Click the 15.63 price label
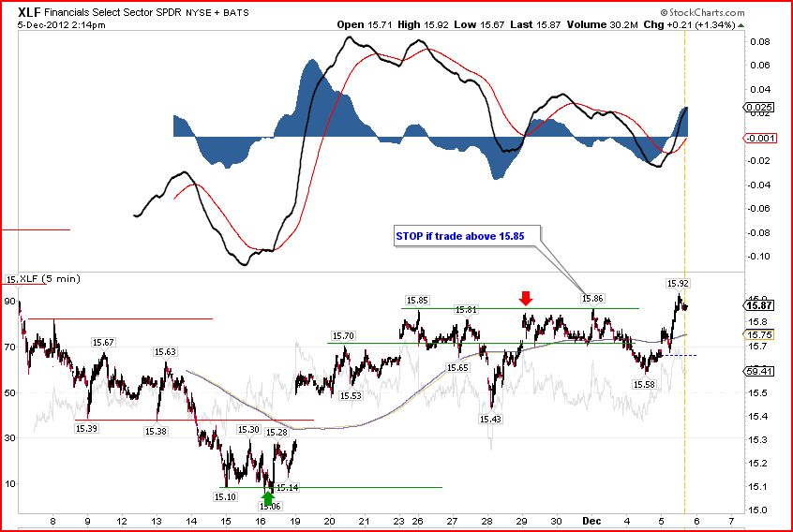The width and height of the screenshot is (793, 532). (x=165, y=352)
